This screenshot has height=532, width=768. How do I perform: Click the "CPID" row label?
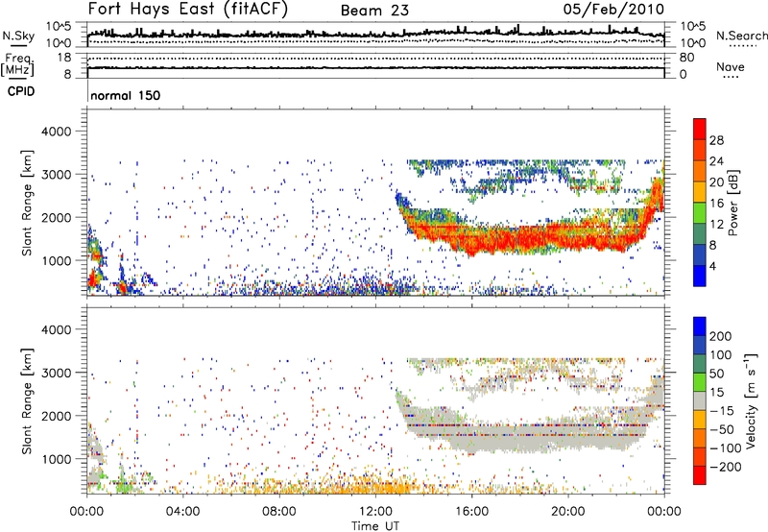coord(21,91)
